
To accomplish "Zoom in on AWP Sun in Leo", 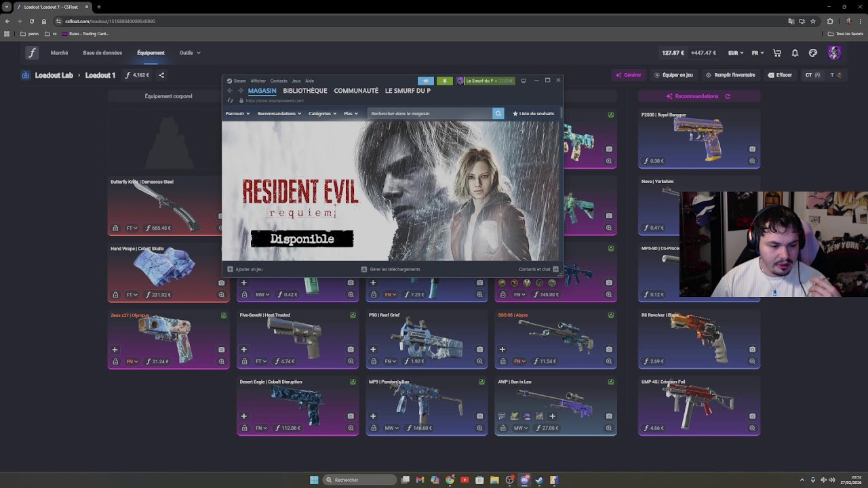I will [608, 428].
